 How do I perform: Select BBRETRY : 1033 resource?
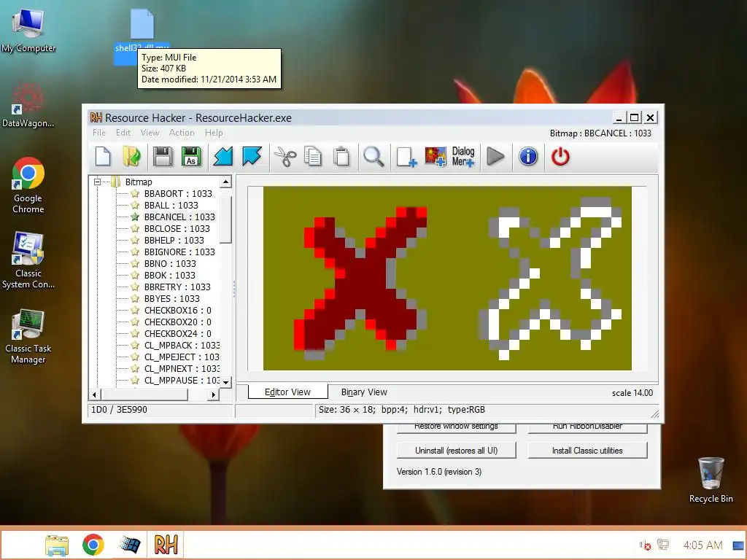point(177,287)
